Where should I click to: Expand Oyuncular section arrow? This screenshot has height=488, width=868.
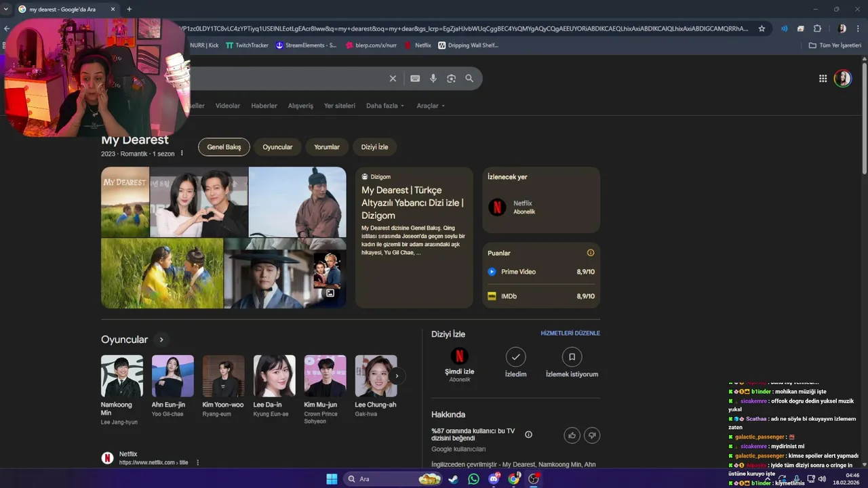(x=161, y=340)
